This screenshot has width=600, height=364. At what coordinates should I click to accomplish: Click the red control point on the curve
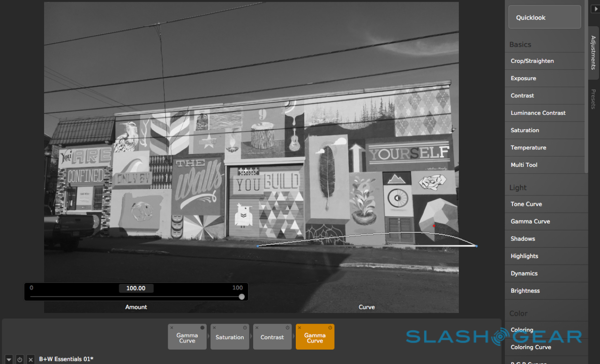[434, 226]
